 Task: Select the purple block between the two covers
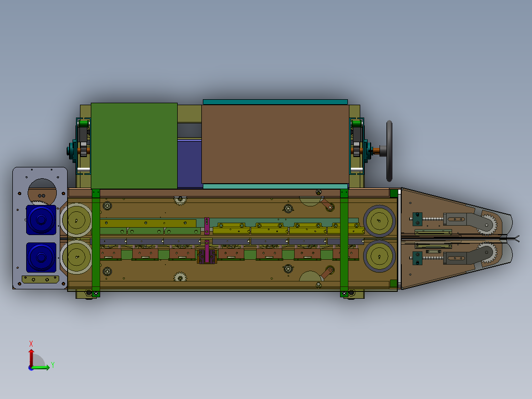point(190,163)
